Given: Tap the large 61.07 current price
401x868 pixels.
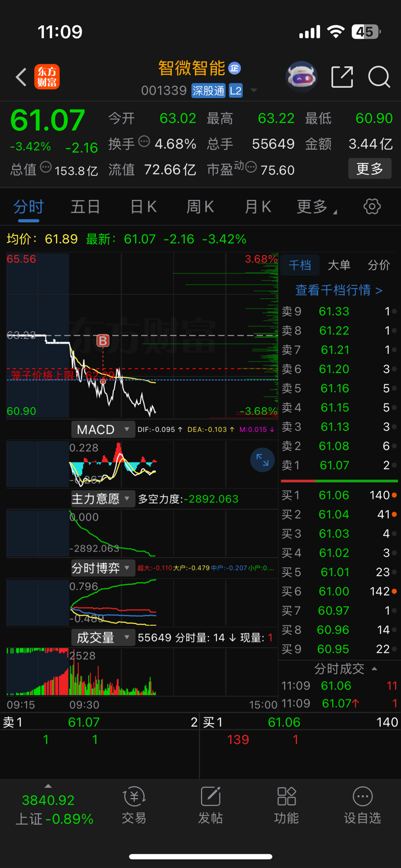Looking at the screenshot, I should [48, 120].
